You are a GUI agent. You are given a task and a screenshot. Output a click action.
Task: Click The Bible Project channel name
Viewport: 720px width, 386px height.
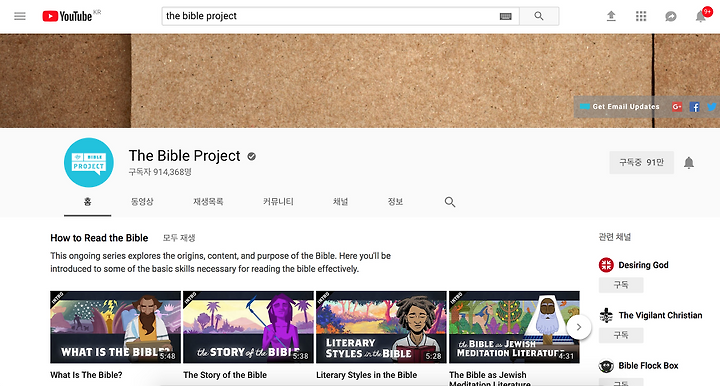tap(184, 156)
